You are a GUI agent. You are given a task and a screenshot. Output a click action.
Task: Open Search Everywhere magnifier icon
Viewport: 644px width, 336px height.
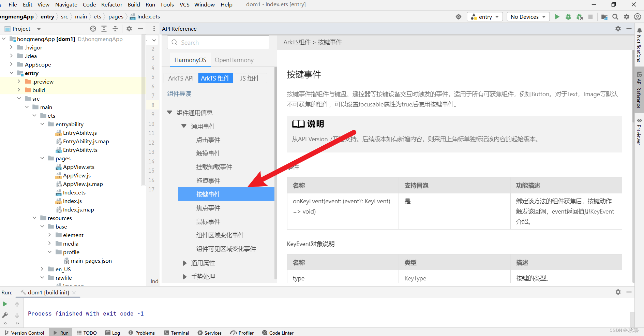(x=615, y=17)
